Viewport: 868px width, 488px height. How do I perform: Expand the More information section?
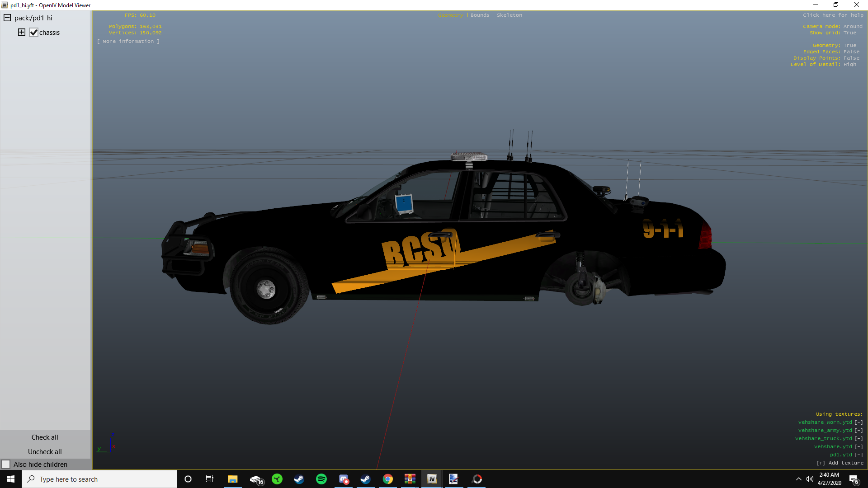[128, 41]
